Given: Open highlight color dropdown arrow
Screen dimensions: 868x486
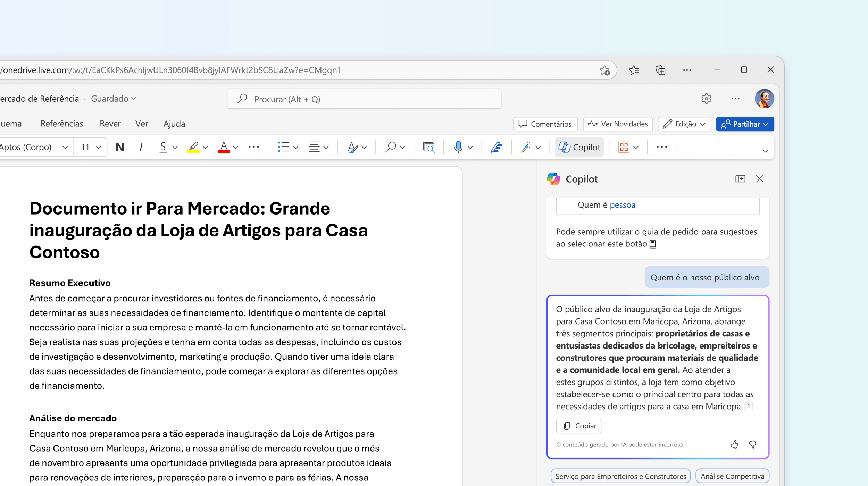Looking at the screenshot, I should point(206,147).
